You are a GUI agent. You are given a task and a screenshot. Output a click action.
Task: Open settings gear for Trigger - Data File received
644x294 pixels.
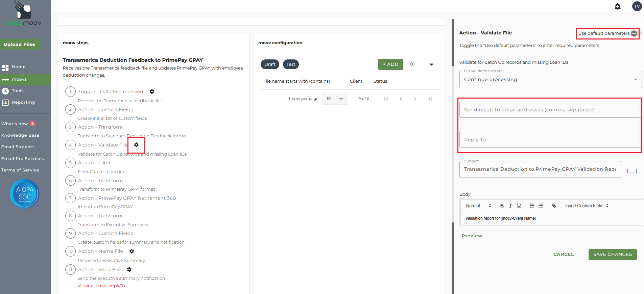[x=152, y=91]
